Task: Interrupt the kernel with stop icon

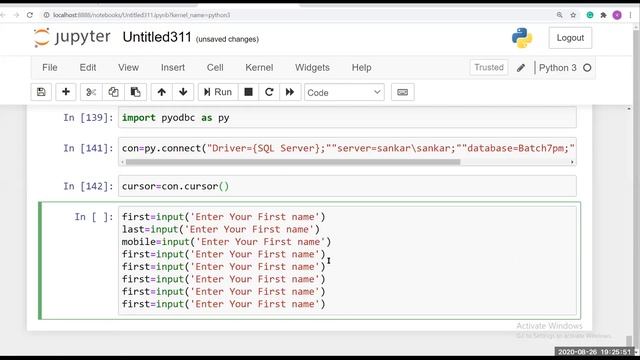Action: click(x=248, y=92)
